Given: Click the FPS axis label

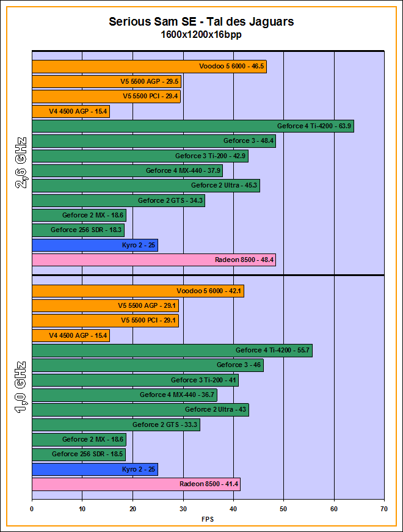Looking at the screenshot, I should (208, 520).
